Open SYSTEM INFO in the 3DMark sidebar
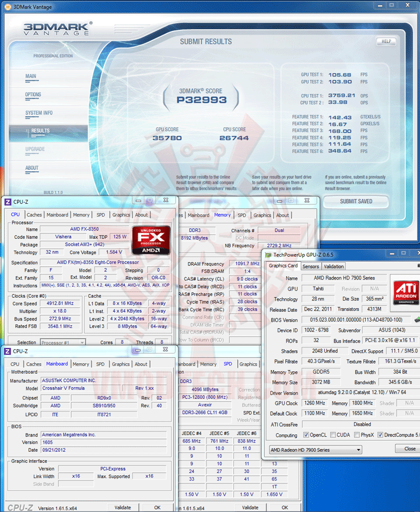420x512 pixels. tap(39, 113)
